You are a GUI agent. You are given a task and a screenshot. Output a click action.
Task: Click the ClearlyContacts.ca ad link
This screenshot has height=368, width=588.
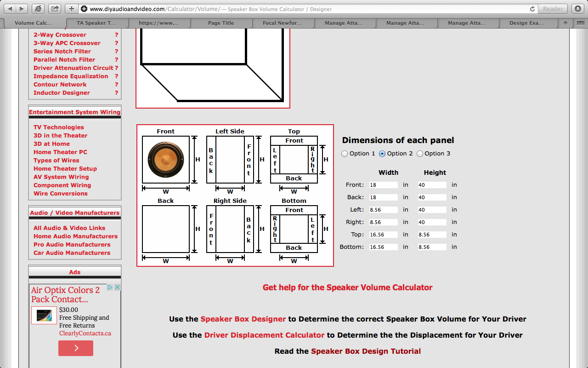(x=85, y=333)
